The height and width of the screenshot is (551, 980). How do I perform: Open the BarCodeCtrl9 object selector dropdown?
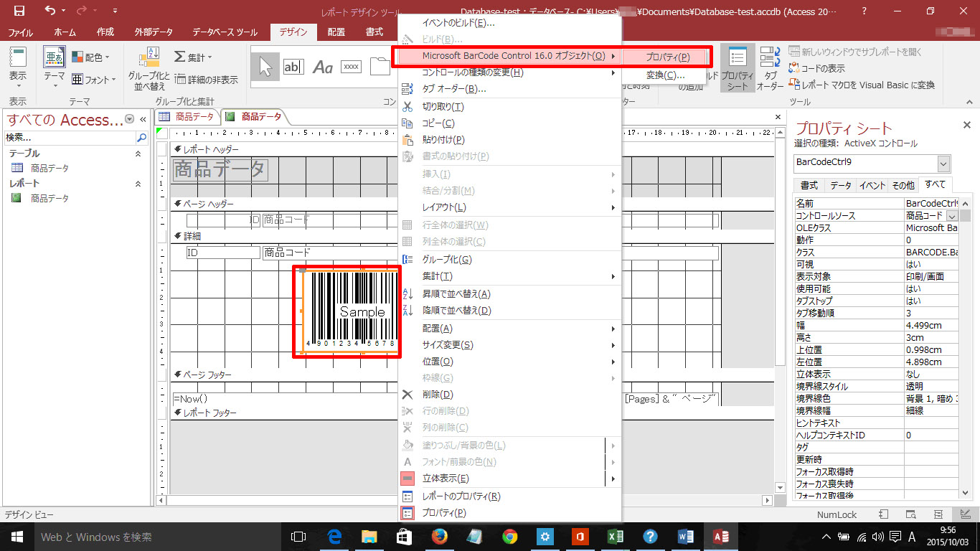point(944,163)
